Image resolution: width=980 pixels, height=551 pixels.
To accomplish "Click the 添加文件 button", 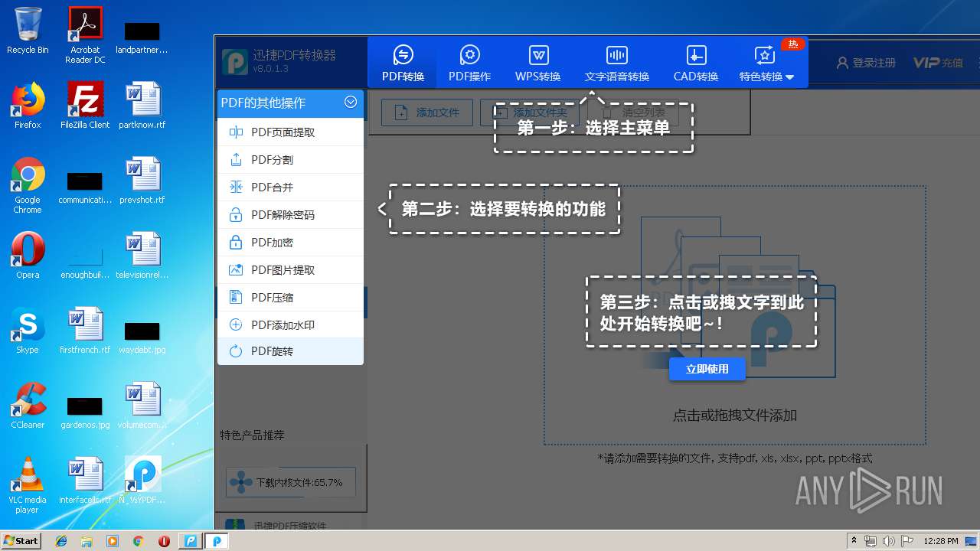I will click(x=426, y=112).
